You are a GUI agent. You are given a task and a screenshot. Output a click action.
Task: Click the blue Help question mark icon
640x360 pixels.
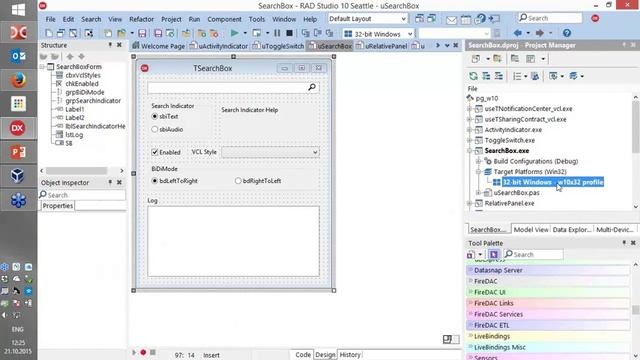567,33
